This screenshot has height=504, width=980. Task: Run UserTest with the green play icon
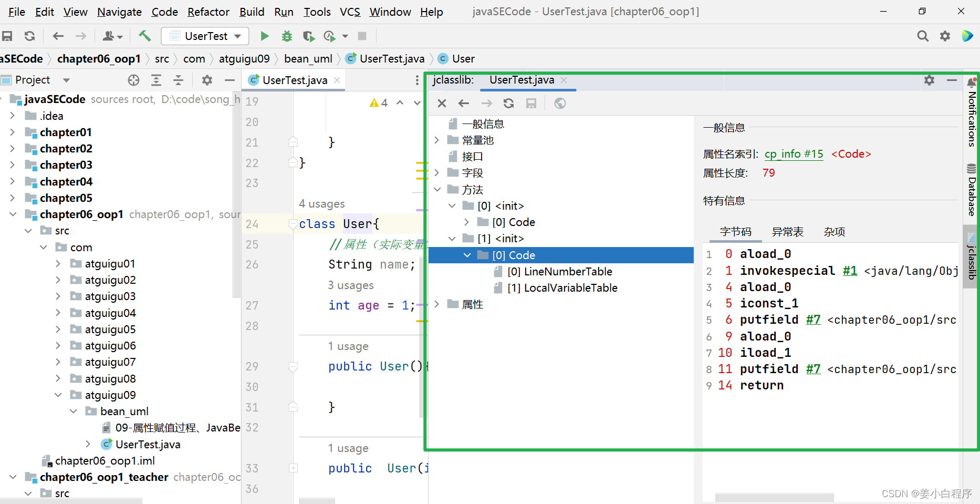(265, 36)
